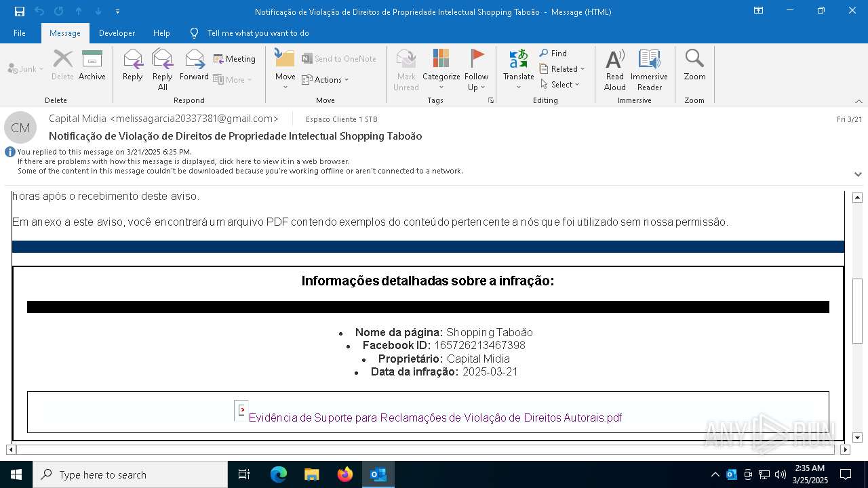868x488 pixels.
Task: Mark the message as Unread
Action: (x=406, y=70)
